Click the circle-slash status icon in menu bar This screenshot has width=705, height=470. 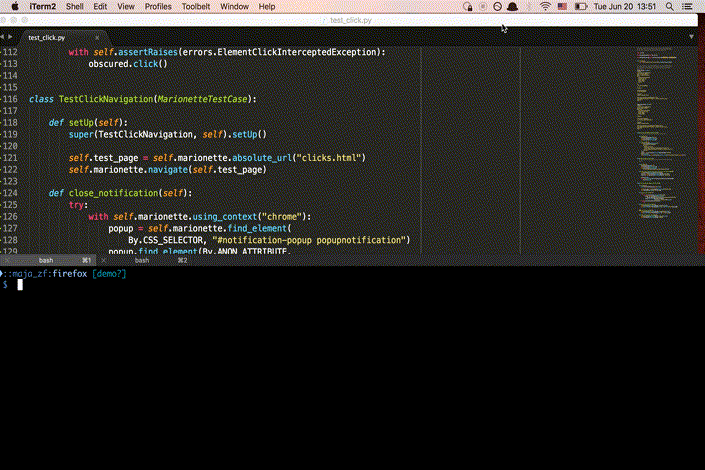(497, 6)
